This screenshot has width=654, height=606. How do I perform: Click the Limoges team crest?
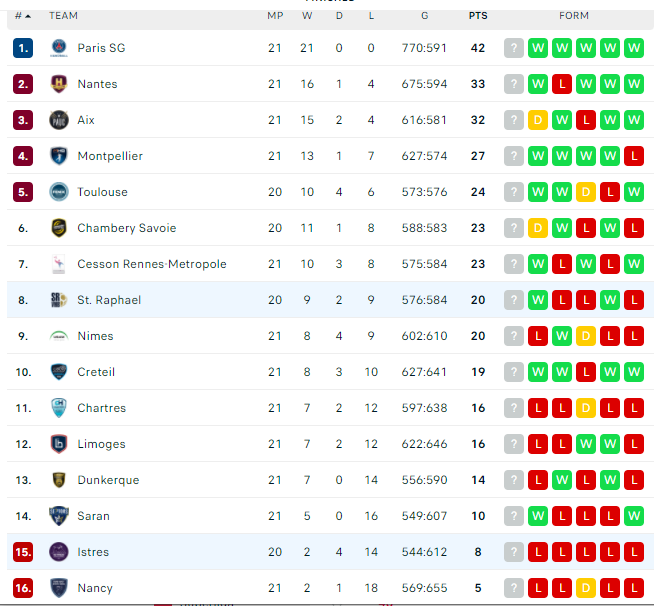pyautogui.click(x=58, y=444)
